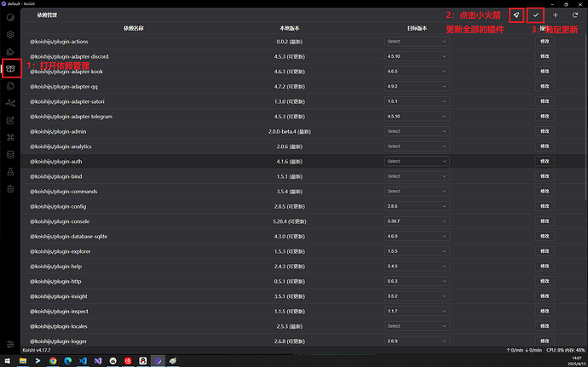
Task: Click 修改 button for plugin-help
Action: 545,267
